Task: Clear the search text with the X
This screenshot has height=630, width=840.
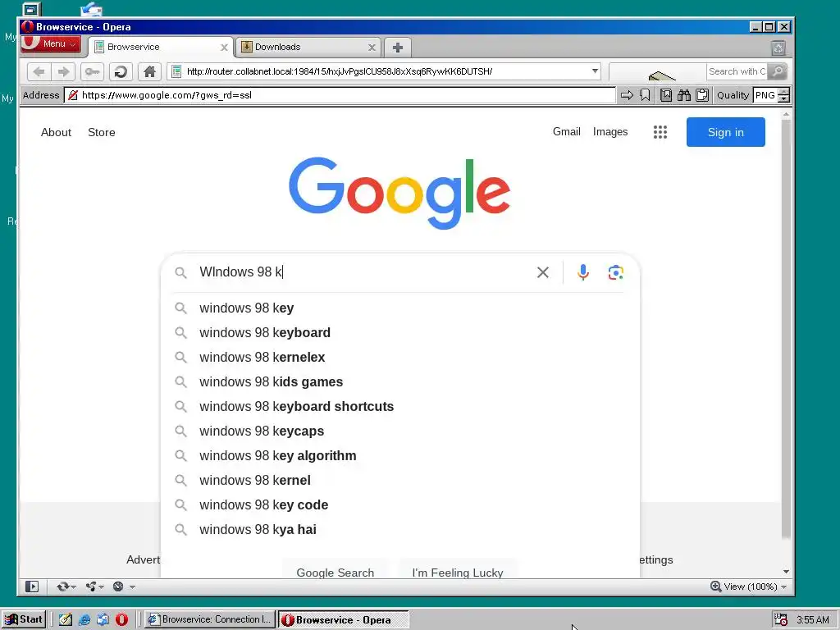Action: [x=543, y=272]
